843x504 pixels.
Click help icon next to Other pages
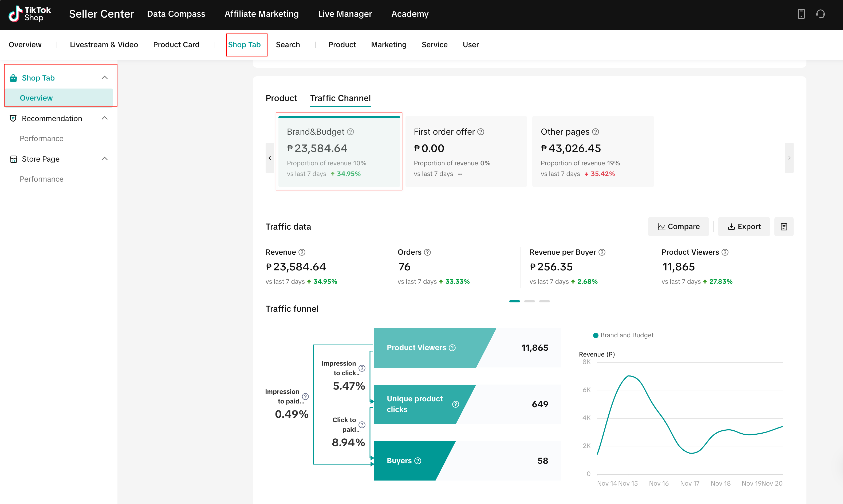596,132
